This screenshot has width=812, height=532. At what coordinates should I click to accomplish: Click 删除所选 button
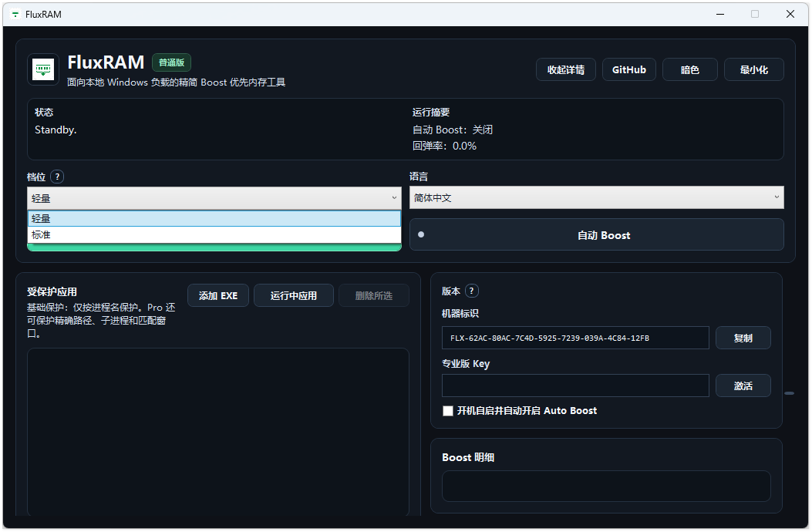[374, 295]
